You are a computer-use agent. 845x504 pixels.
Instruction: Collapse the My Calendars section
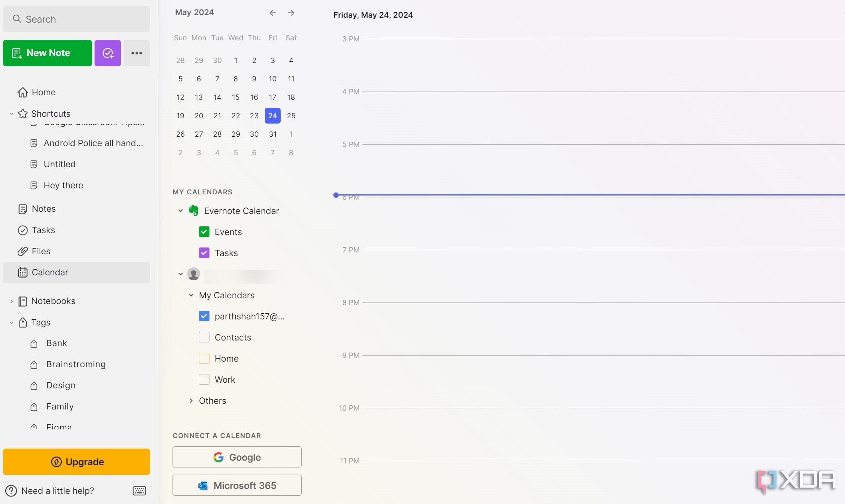[190, 295]
